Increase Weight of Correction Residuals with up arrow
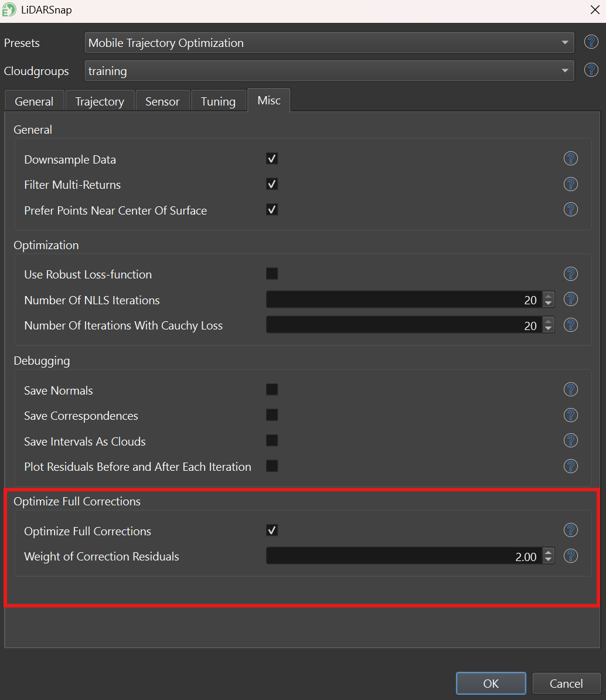The height and width of the screenshot is (700, 606). pyautogui.click(x=548, y=552)
